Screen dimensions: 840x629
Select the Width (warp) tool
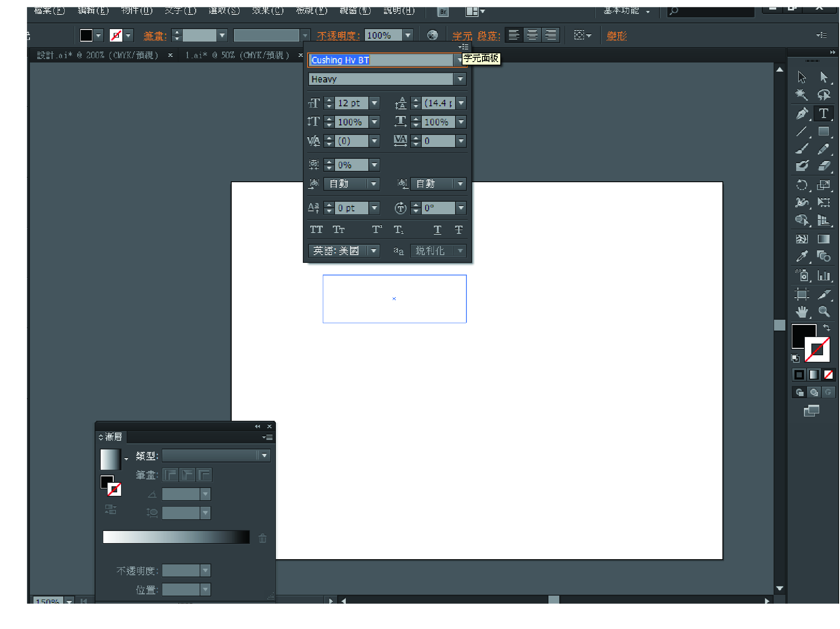[x=802, y=203]
